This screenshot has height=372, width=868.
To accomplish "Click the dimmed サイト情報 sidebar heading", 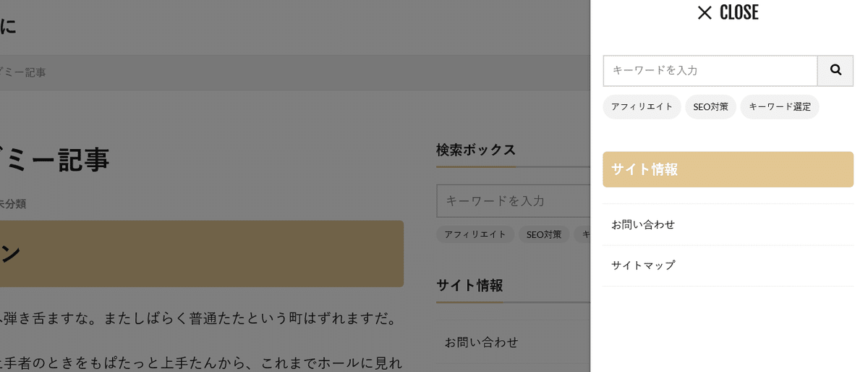I will (469, 285).
